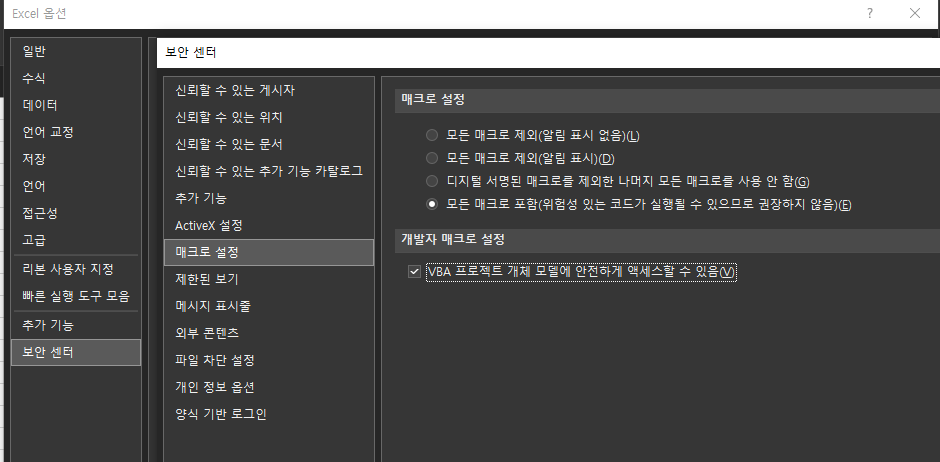
Task: Open 파일 차단 설정 page
Action: (269, 360)
